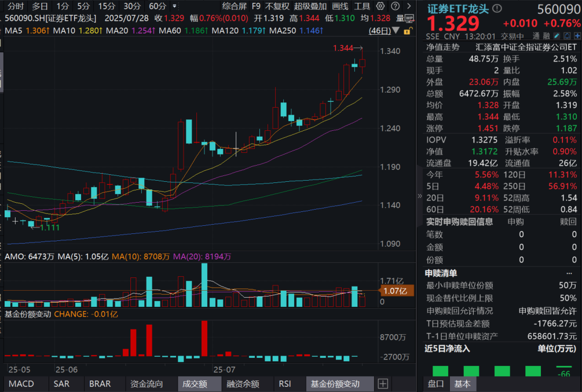Collapse the right panel via side arrow
The width and height of the screenshot is (582, 392).
(x=419, y=196)
